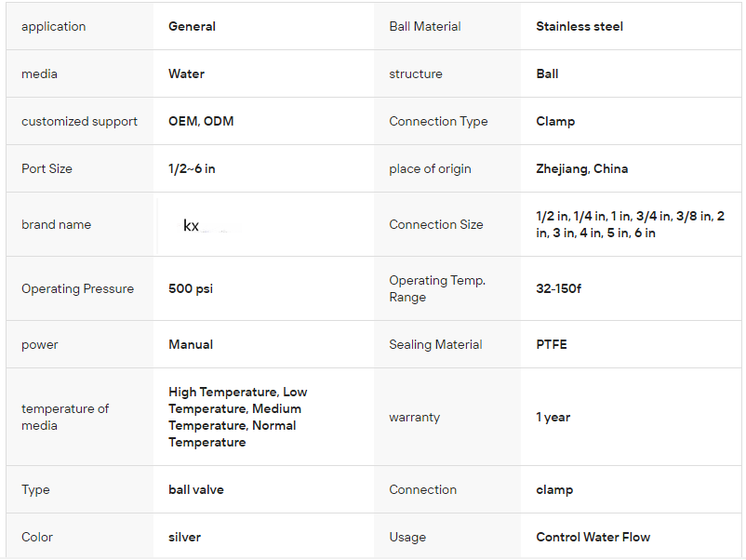Click the "Manual" power value
This screenshot has height=560, width=746.
[191, 345]
